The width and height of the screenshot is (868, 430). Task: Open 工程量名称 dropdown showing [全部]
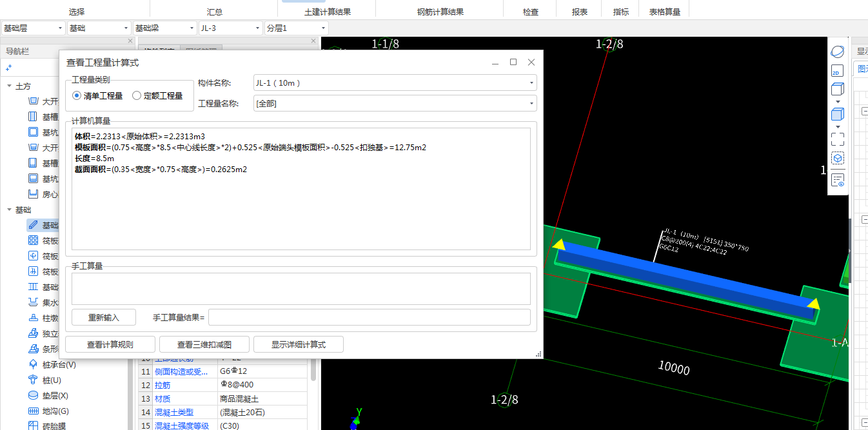395,103
